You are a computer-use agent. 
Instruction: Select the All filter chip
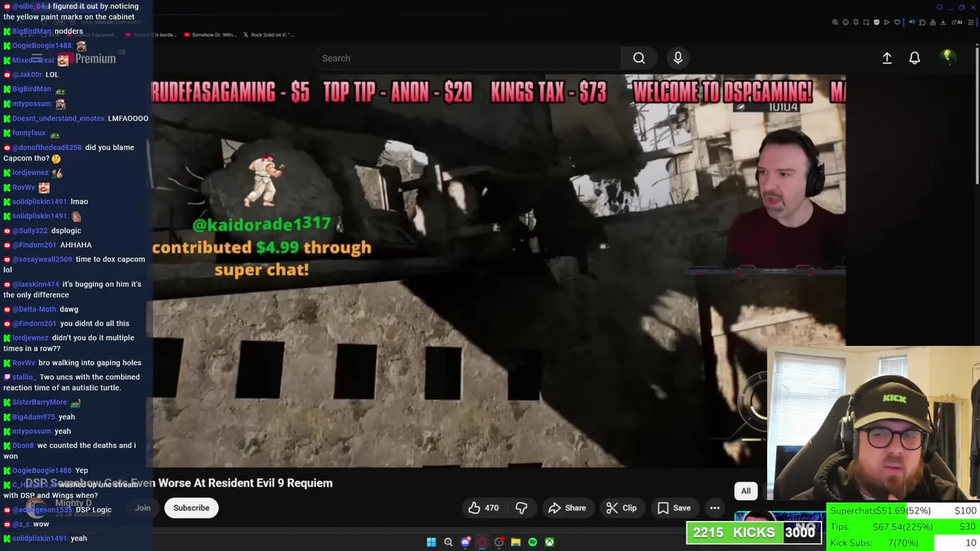point(746,491)
